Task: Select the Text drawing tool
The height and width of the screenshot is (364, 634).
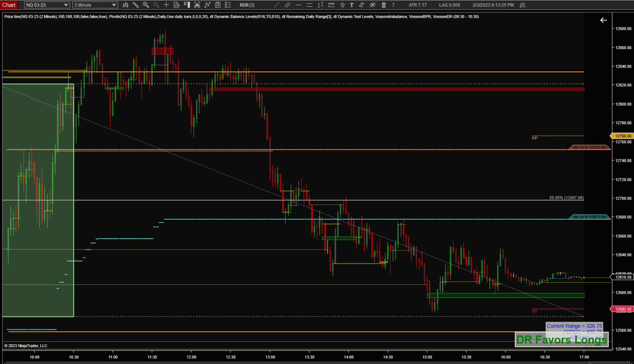Action: [351, 5]
